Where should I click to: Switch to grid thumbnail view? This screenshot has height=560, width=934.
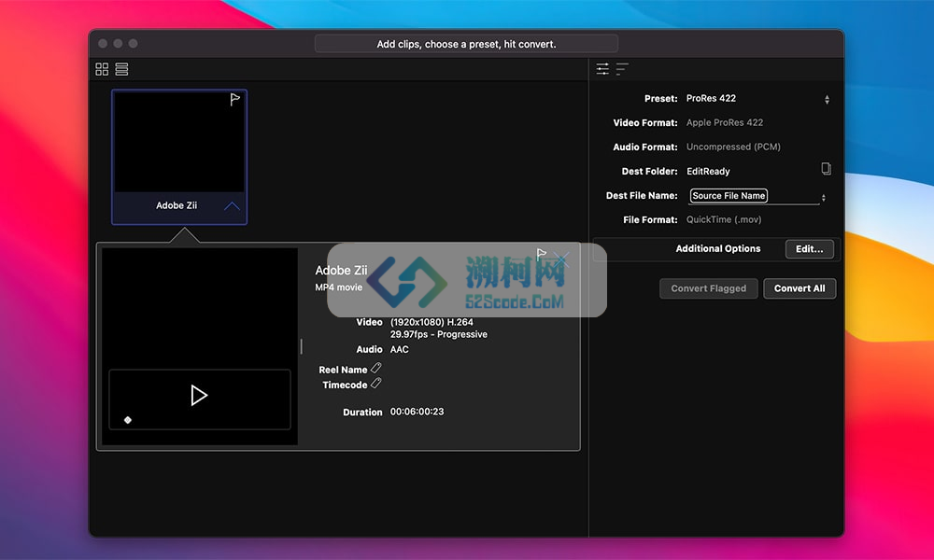102,69
